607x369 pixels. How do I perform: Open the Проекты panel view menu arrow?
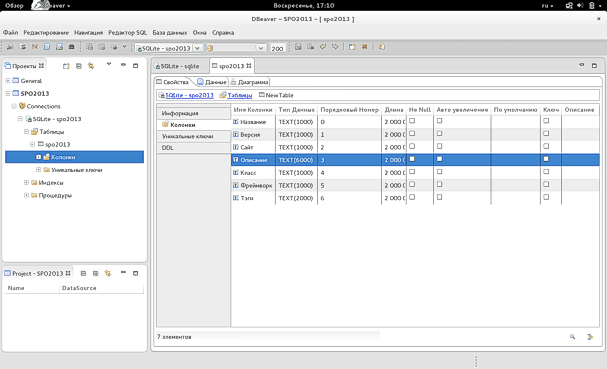pyautogui.click(x=109, y=64)
